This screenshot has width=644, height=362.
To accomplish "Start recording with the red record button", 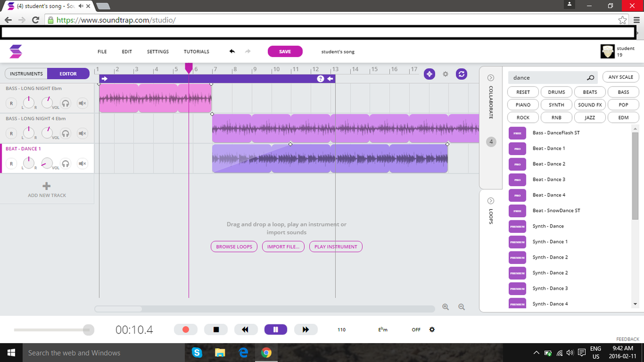I will (186, 329).
